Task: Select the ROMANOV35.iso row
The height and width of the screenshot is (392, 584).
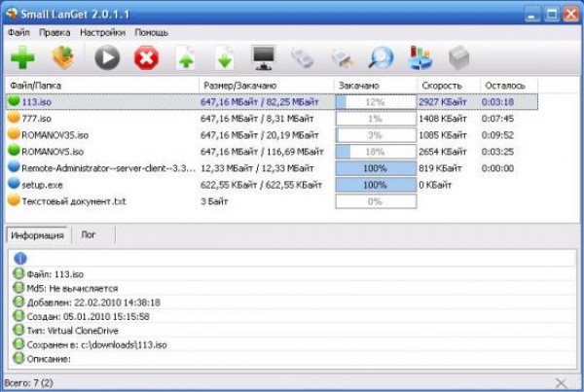Action: coord(272,135)
